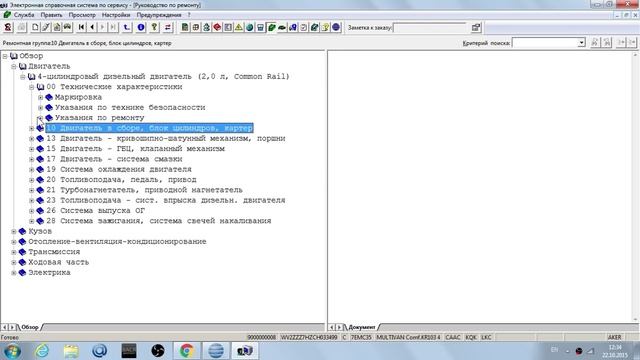Click the blue sphere at the toolbar end

[x=336, y=27]
